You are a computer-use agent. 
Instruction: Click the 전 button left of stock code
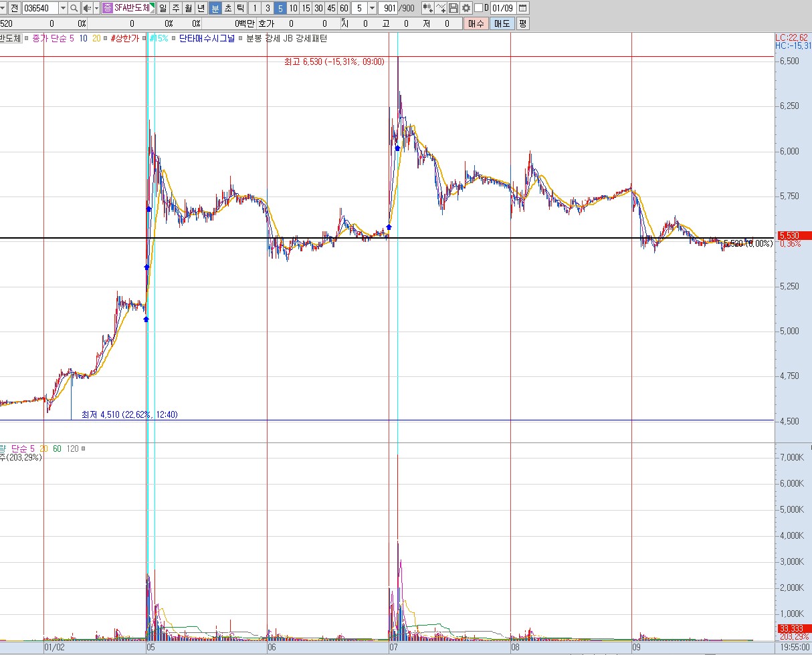14,8
